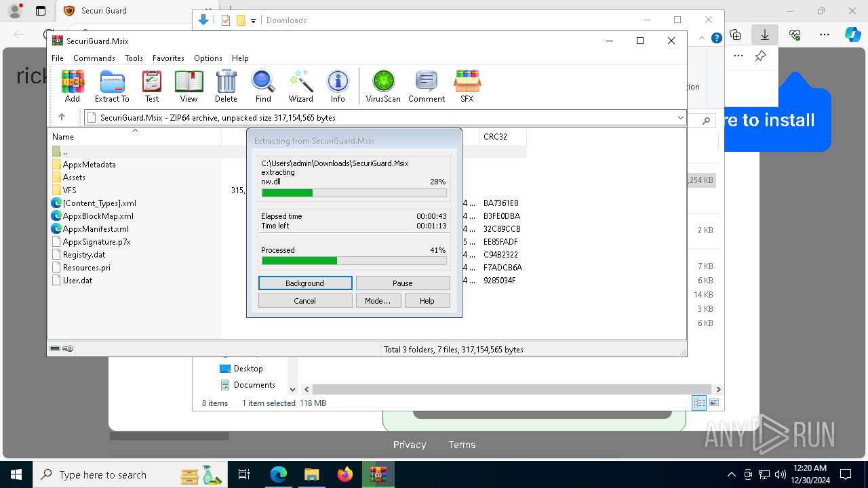Open the notification center icon
Image resolution: width=868 pixels, height=488 pixels.
(846, 474)
